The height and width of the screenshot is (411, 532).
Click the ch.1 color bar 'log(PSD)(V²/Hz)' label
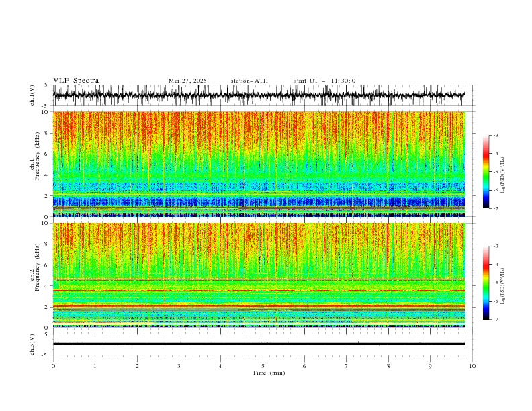[x=503, y=175]
